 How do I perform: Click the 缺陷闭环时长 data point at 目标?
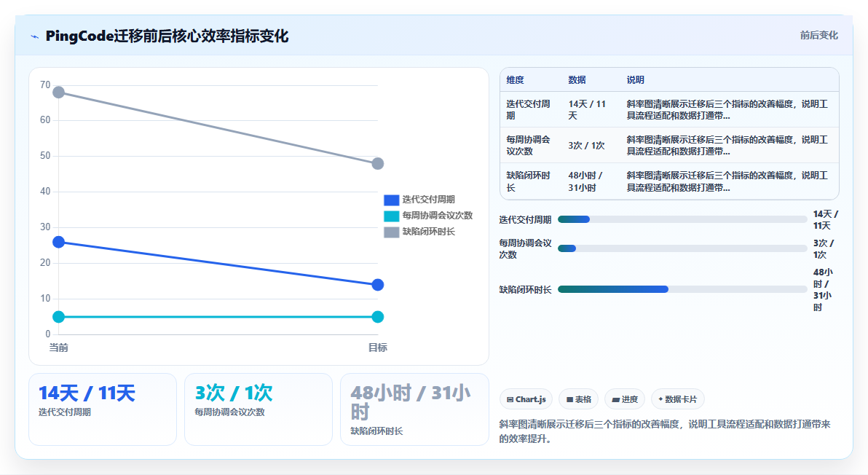pyautogui.click(x=377, y=163)
